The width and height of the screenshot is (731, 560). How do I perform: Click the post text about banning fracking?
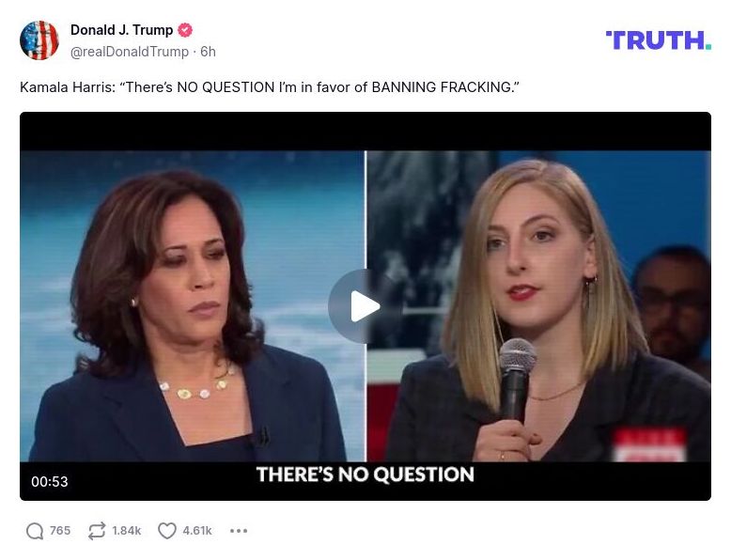[x=270, y=87]
